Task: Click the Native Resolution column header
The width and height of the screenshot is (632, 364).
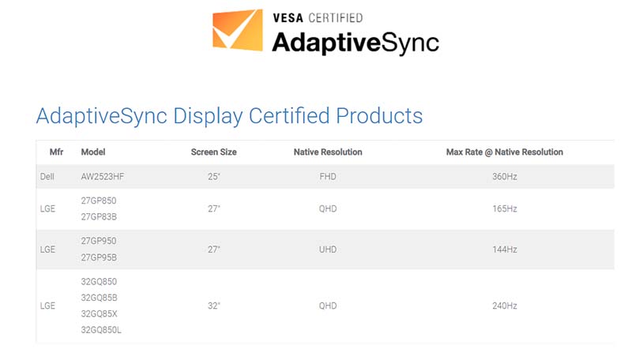Action: click(327, 152)
